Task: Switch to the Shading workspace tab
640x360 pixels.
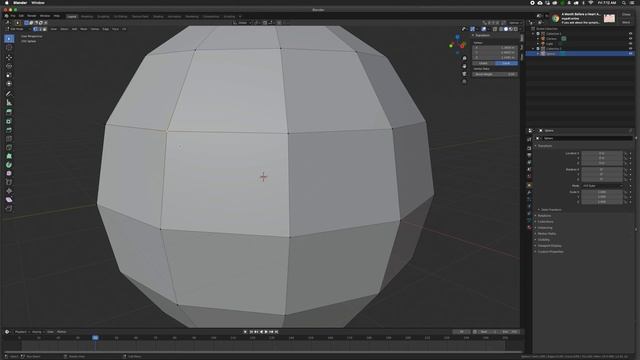Action: point(158,17)
